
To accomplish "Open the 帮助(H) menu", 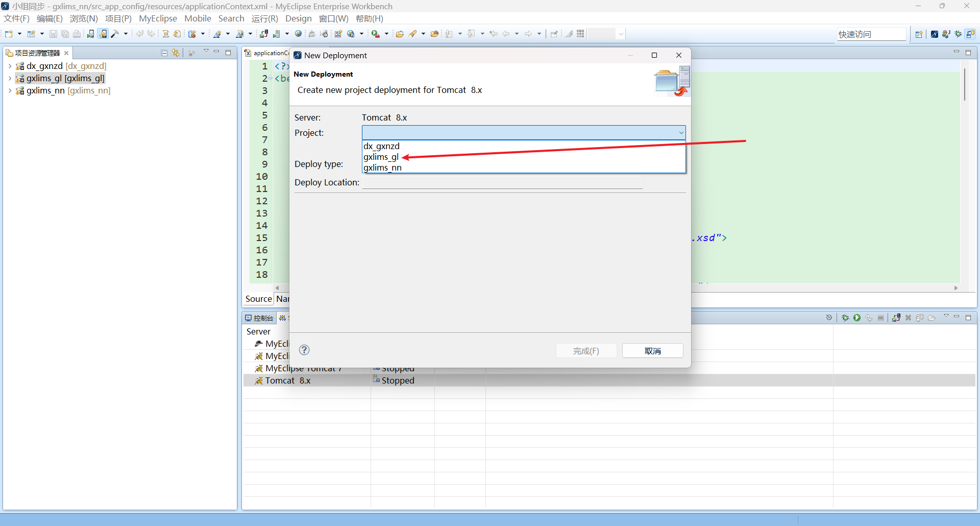I will (370, 18).
